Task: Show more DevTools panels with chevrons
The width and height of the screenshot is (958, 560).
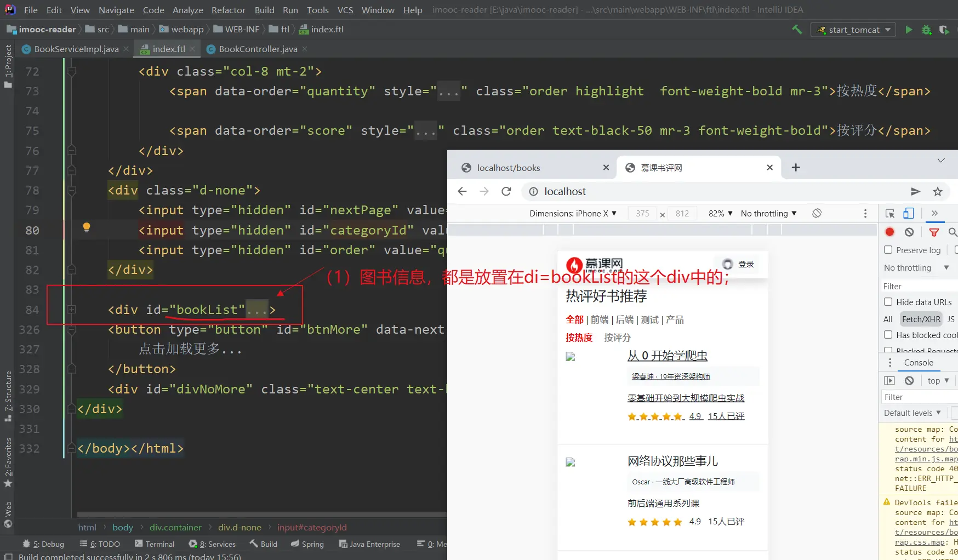Action: [x=934, y=213]
